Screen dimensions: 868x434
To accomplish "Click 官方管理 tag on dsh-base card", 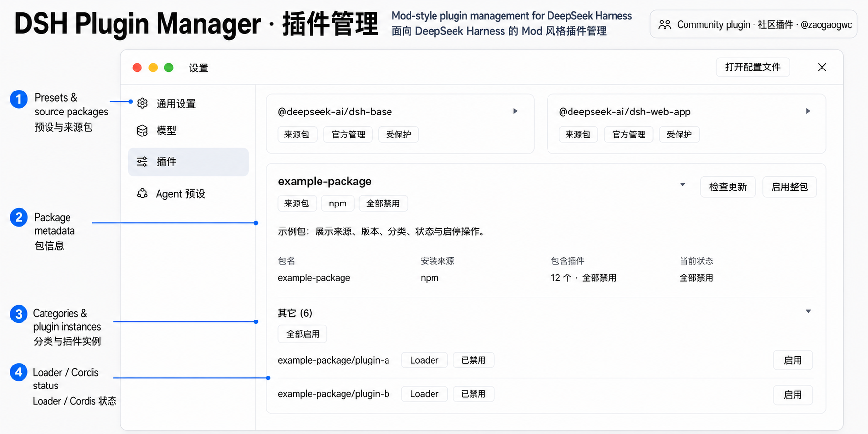I will pos(348,135).
